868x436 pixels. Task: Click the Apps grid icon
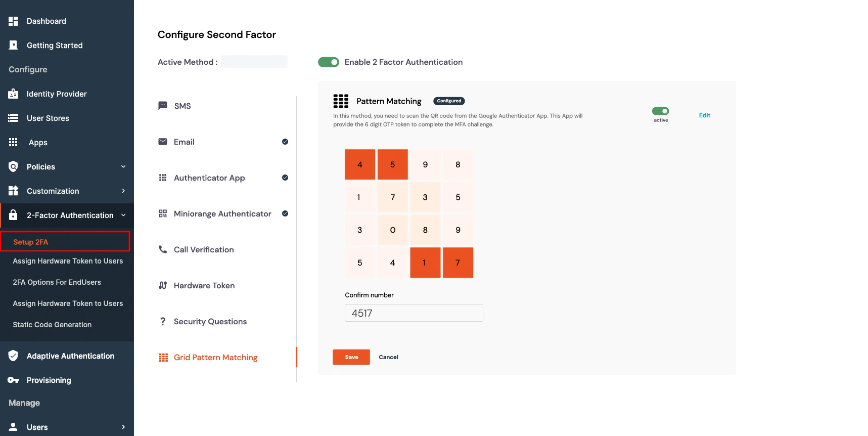pyautogui.click(x=13, y=142)
